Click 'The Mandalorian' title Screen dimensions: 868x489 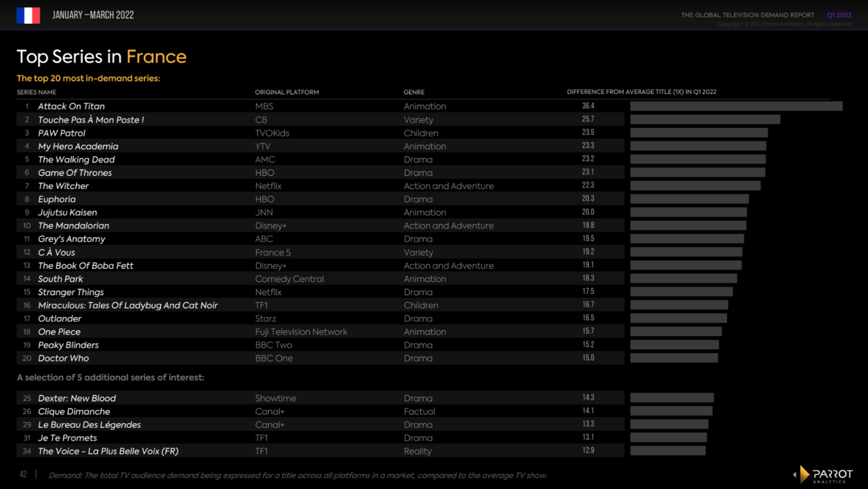coord(73,226)
